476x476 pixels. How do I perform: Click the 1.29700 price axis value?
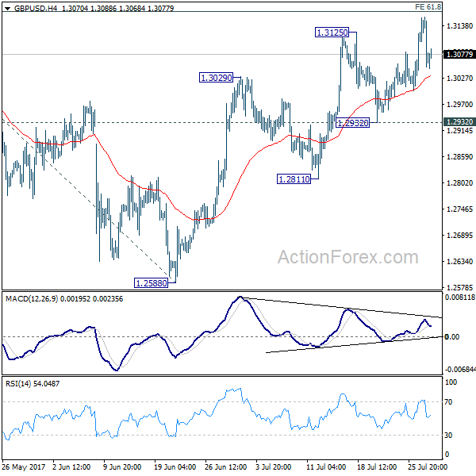coord(459,105)
